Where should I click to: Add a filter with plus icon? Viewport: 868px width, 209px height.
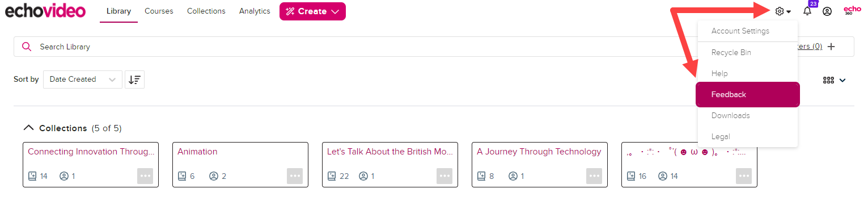click(832, 47)
